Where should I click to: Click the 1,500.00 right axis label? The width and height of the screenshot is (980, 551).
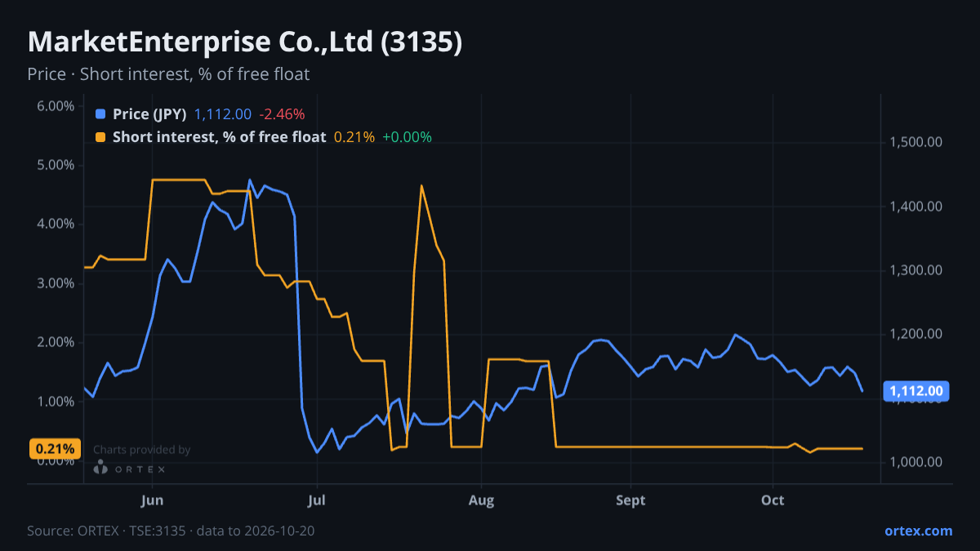tap(916, 143)
